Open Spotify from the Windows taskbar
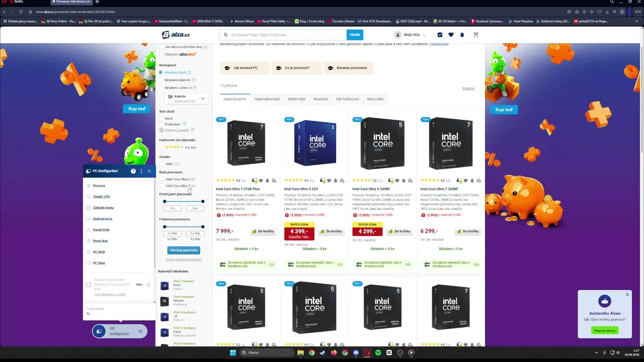 [378, 352]
